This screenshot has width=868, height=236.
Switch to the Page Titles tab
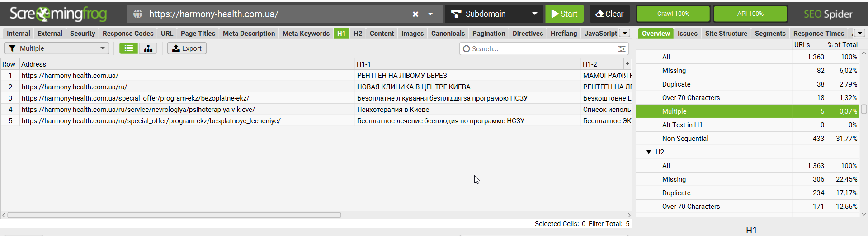pos(198,34)
